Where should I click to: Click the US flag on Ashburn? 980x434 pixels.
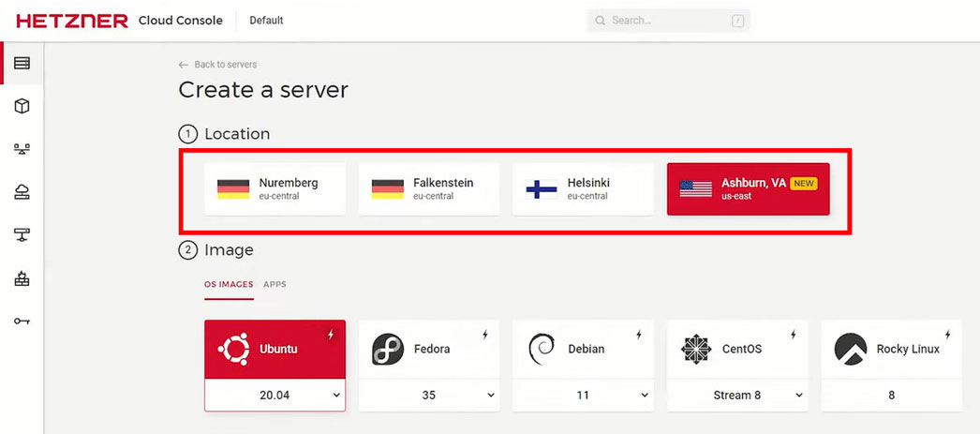coord(695,188)
